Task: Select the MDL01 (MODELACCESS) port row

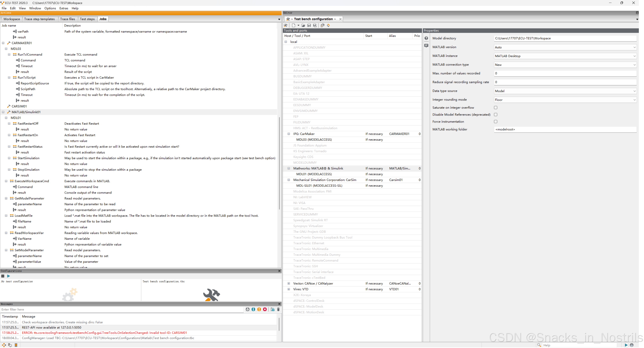Action: (314, 174)
